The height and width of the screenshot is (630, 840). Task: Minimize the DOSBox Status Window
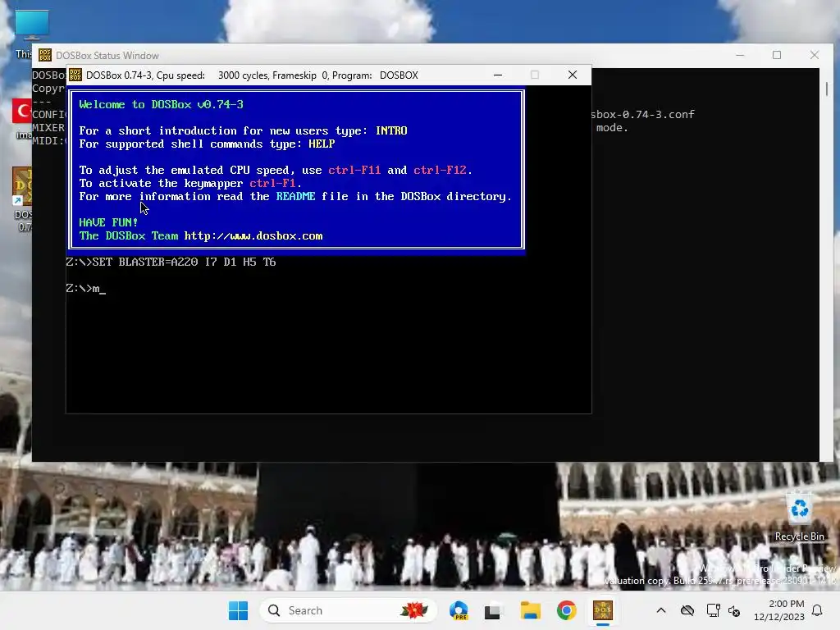[740, 55]
